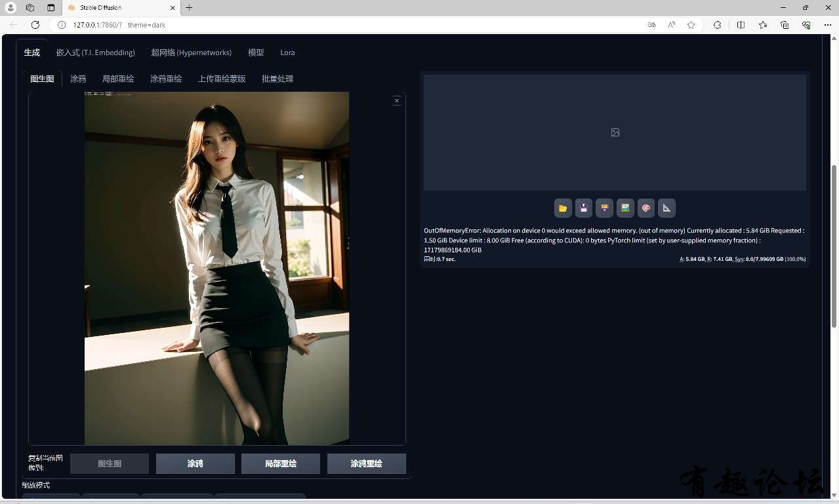The width and height of the screenshot is (839, 504).
Task: Click the empty output gallery area
Action: pyautogui.click(x=615, y=132)
